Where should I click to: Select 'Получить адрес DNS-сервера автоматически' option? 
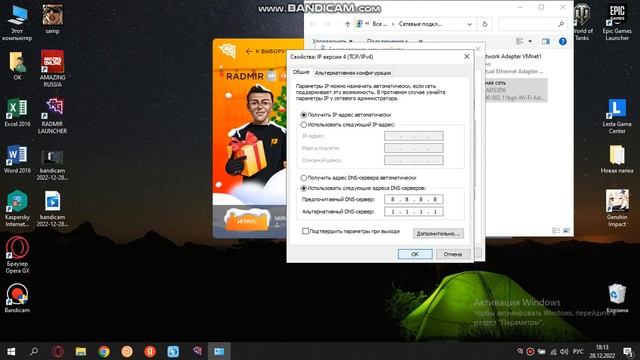(x=303, y=178)
